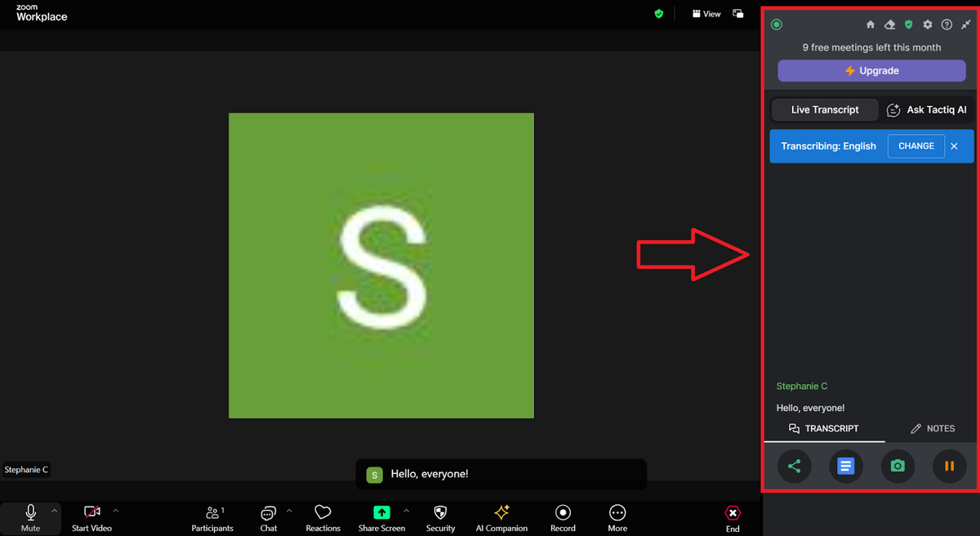Click the 'Hello, everyone!' transcript line in Tactiq
Image resolution: width=980 pixels, height=536 pixels.
point(810,408)
